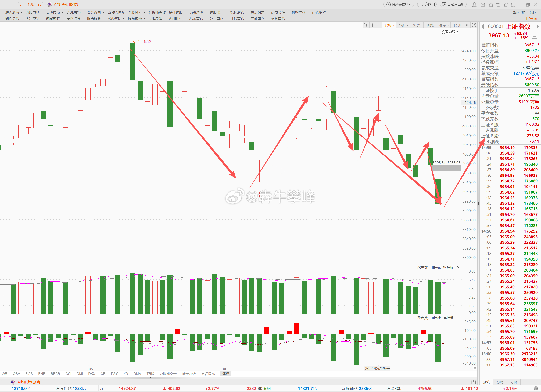Open the mail messages icon
The image size is (541, 392).
482,5
